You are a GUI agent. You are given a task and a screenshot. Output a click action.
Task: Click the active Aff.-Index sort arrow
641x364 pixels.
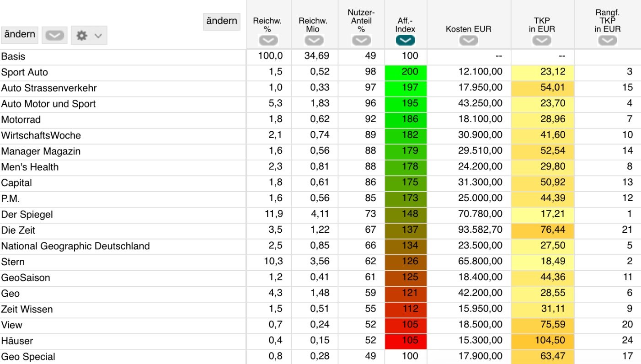click(x=406, y=41)
